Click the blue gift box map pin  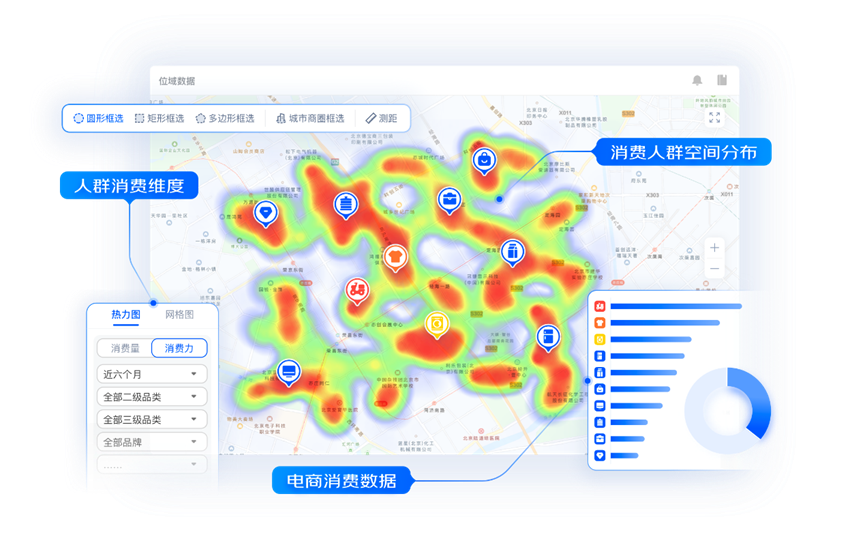tap(512, 252)
